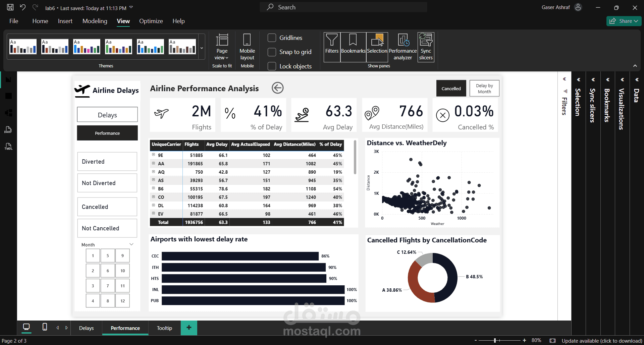Click the Delay by Month button
The height and width of the screenshot is (345, 644).
(x=484, y=89)
